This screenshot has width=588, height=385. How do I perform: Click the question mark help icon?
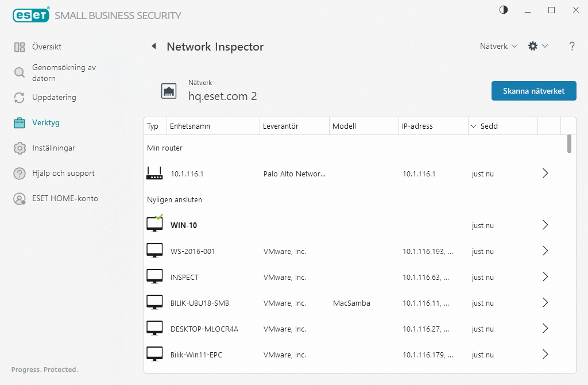(572, 47)
